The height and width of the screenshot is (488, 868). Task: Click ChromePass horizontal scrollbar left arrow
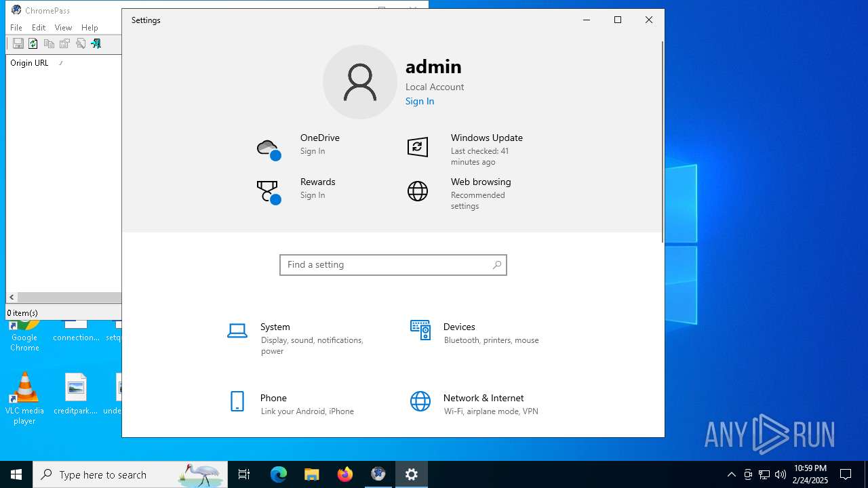(x=12, y=297)
